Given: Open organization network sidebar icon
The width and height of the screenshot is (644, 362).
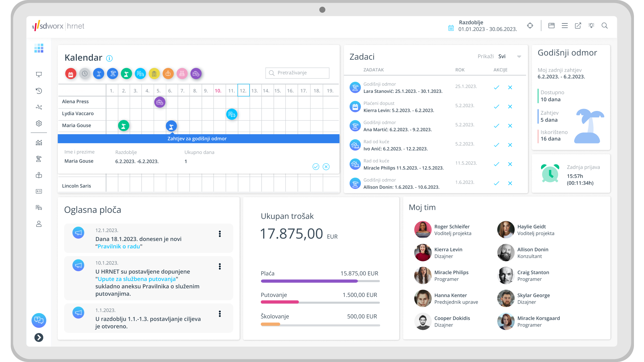Looking at the screenshot, I should 39,107.
